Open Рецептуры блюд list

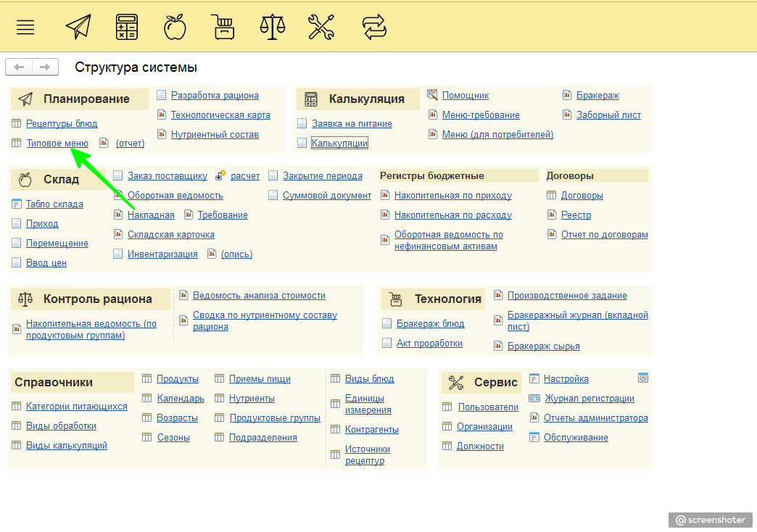coord(62,124)
